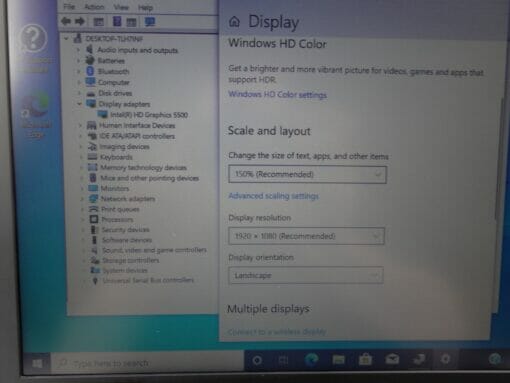Click the Forward arrow in Device Manager toolbar
510x383 pixels.
80,22
